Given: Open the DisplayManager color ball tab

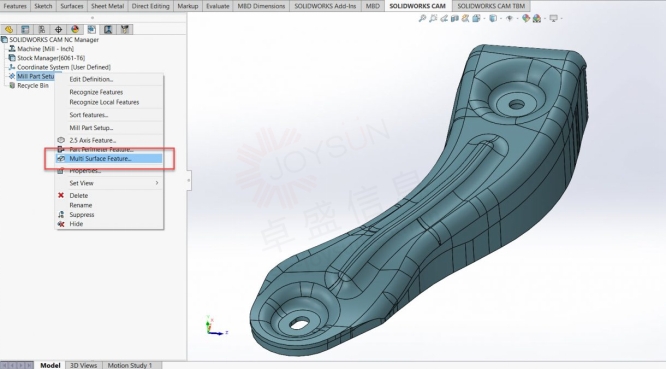Looking at the screenshot, I should click(75, 29).
